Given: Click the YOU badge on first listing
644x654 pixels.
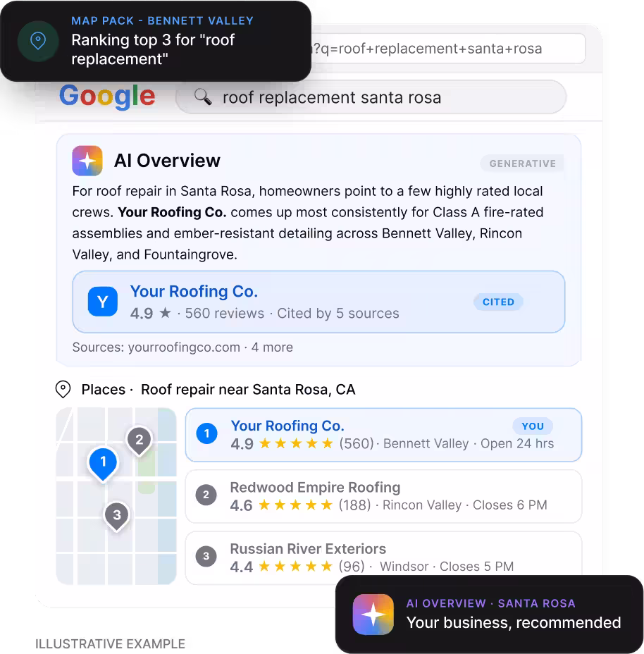Looking at the screenshot, I should [x=533, y=426].
